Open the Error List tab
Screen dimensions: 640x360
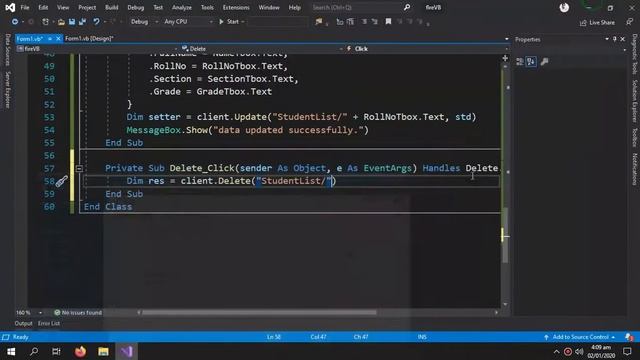(x=49, y=323)
